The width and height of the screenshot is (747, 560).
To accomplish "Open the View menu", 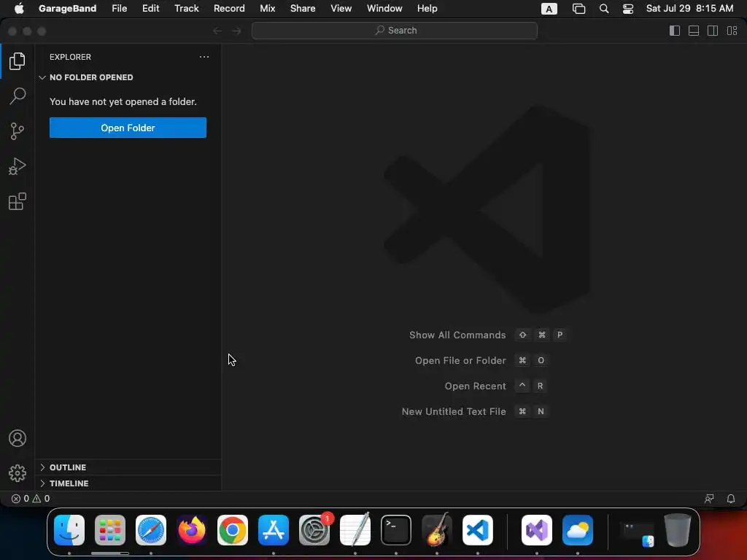I will tap(341, 9).
